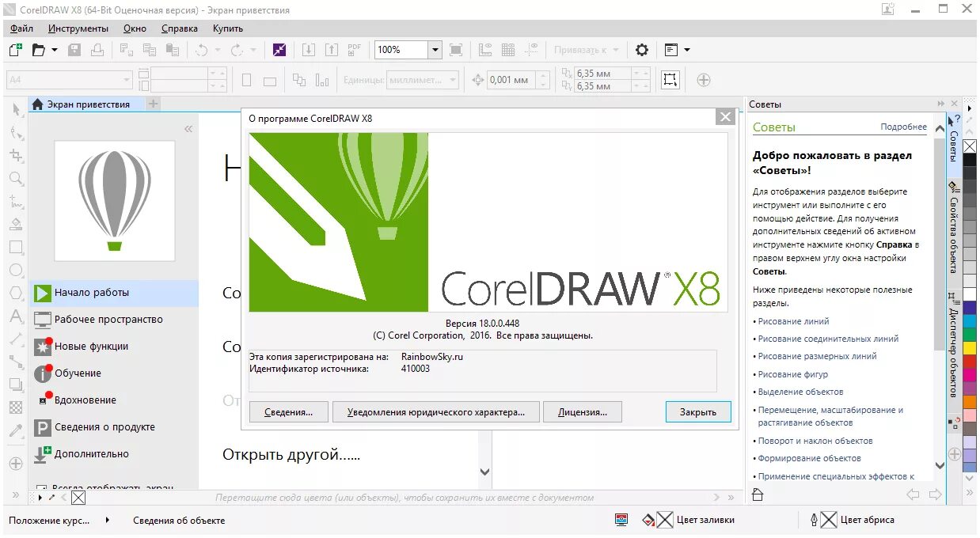Select the Eyedropper tool in the toolbox
Image resolution: width=980 pixels, height=538 pixels.
pos(16,431)
